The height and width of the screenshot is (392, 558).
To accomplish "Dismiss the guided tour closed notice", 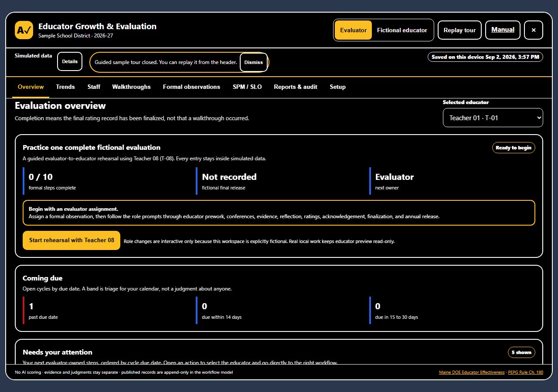I will [254, 62].
